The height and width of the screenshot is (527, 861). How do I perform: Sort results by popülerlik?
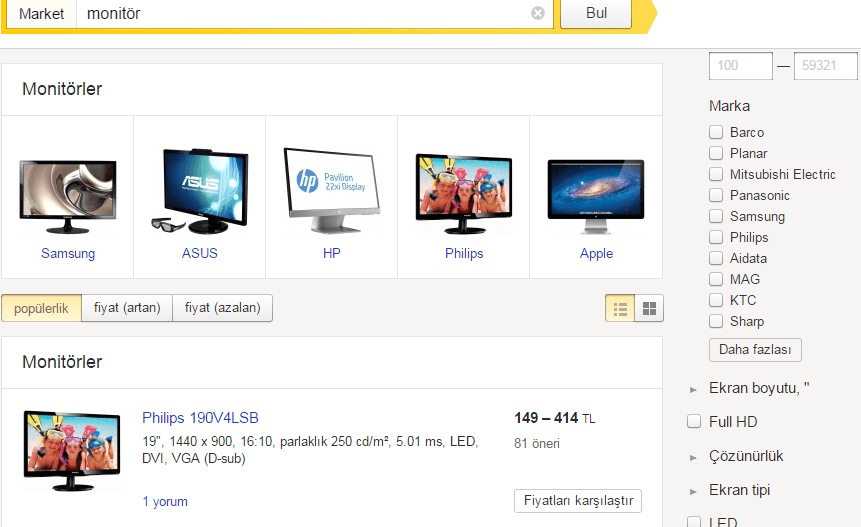point(41,309)
